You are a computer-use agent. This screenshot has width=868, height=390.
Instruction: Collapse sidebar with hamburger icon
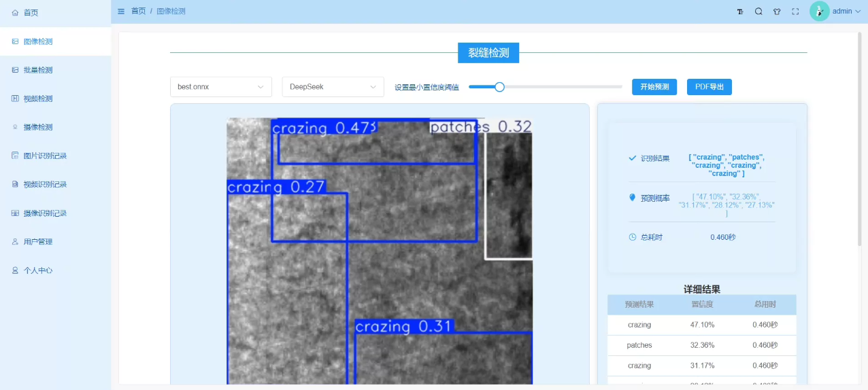tap(121, 12)
